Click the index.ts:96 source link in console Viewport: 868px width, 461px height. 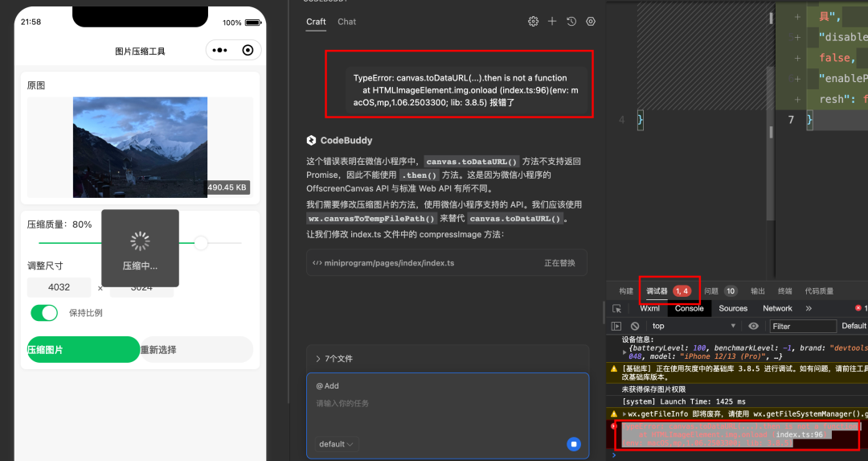pos(800,434)
